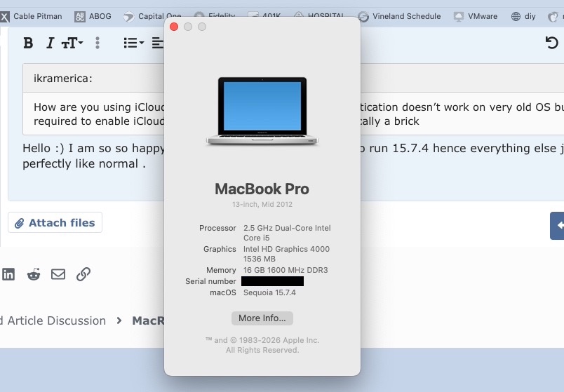Open the font size dropdown

click(x=72, y=43)
